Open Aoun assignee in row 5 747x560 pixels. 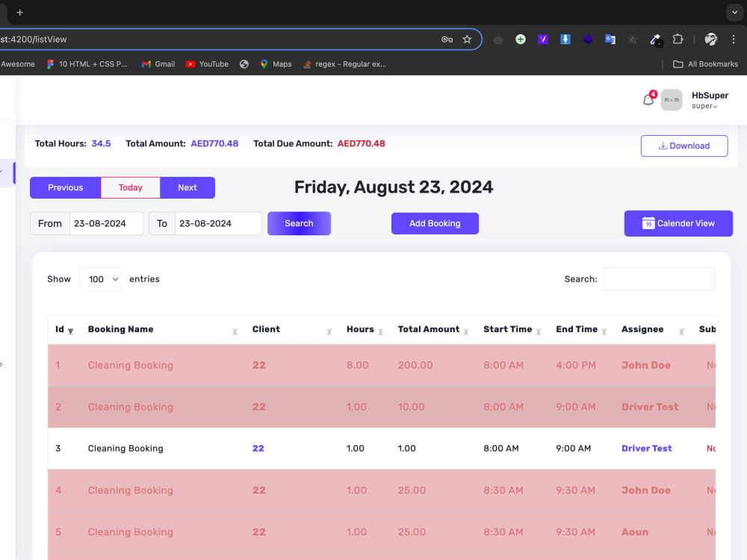[x=634, y=532]
